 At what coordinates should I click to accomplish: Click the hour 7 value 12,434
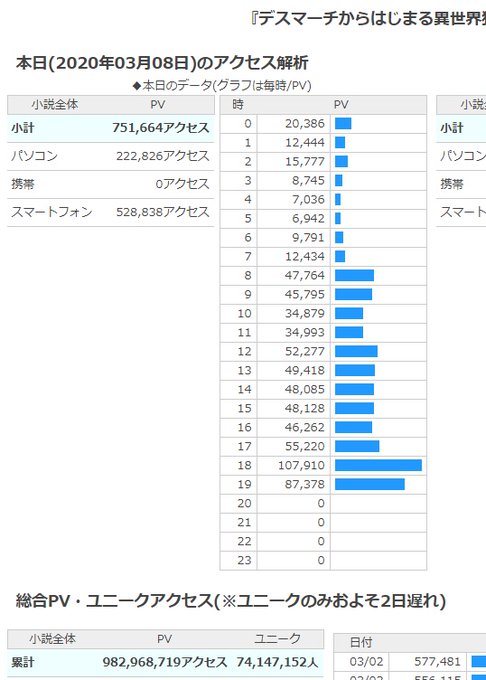(305, 256)
